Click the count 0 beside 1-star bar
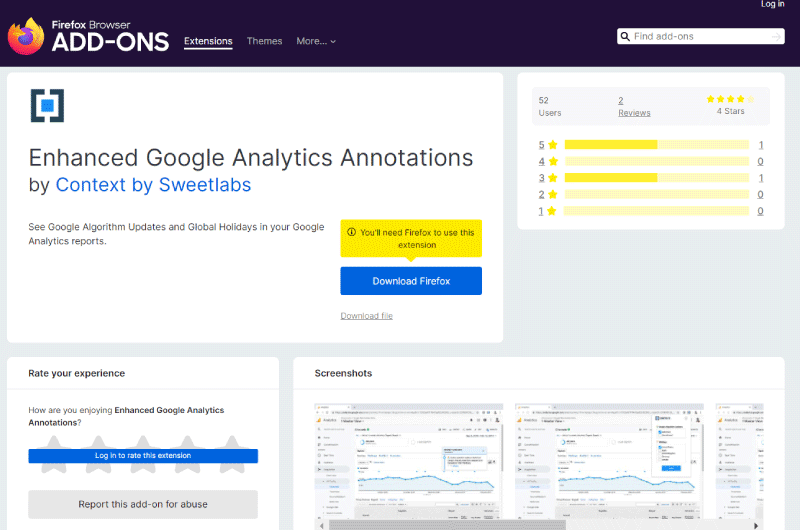Image resolution: width=800 pixels, height=530 pixels. [761, 211]
